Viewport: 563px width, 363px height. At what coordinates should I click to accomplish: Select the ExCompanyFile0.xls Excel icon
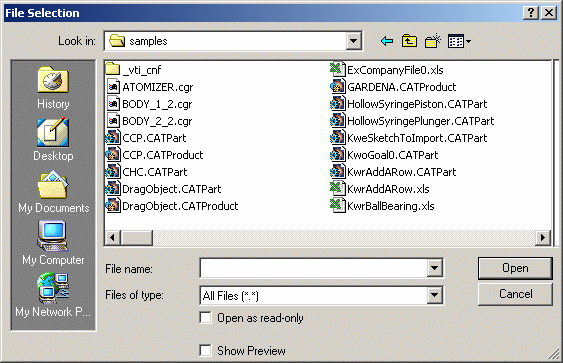point(337,69)
